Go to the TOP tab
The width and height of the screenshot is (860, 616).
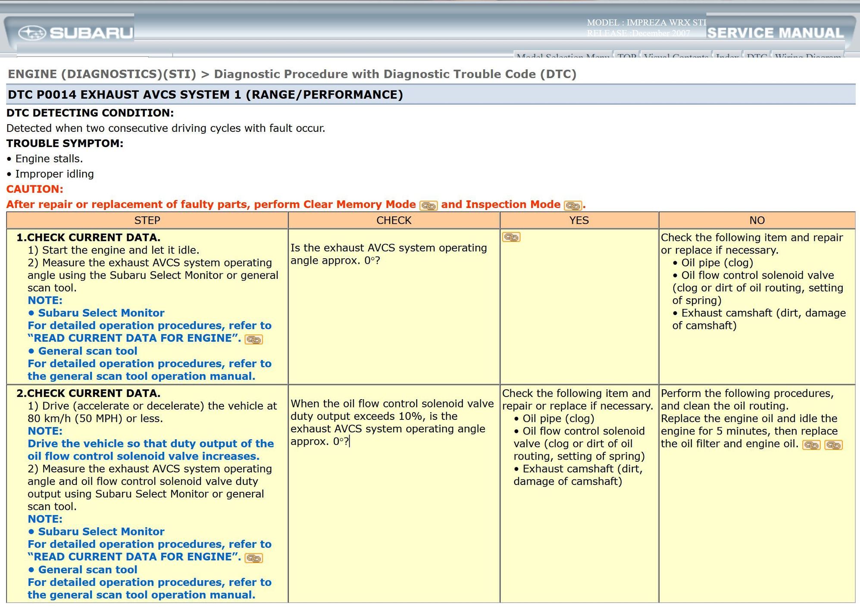(x=626, y=55)
